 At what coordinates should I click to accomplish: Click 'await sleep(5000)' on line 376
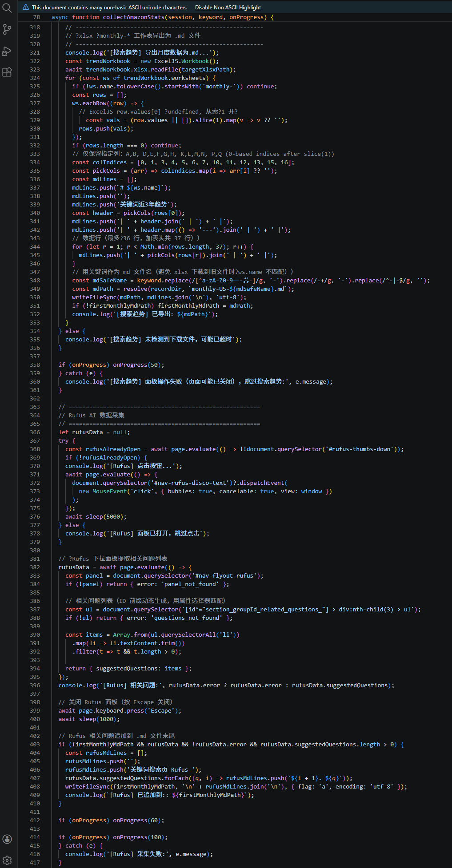(94, 517)
